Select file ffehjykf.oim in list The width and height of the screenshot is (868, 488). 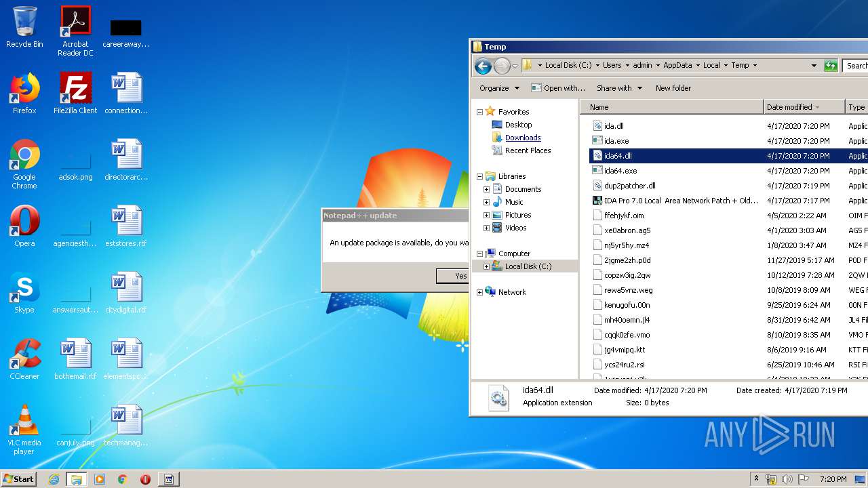pos(624,216)
